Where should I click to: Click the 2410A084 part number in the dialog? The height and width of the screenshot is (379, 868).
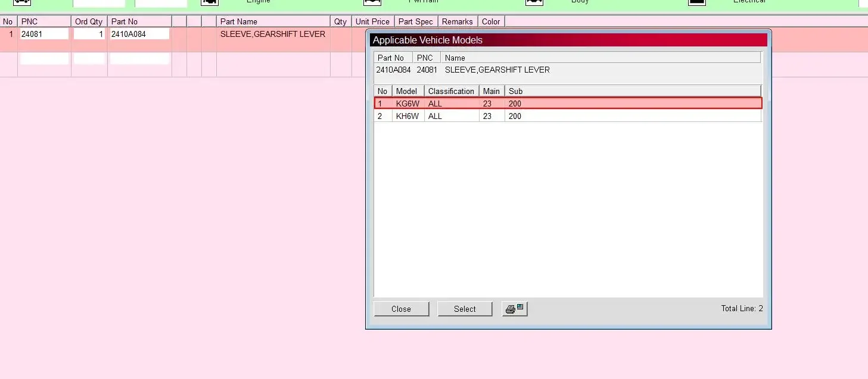[x=393, y=70]
